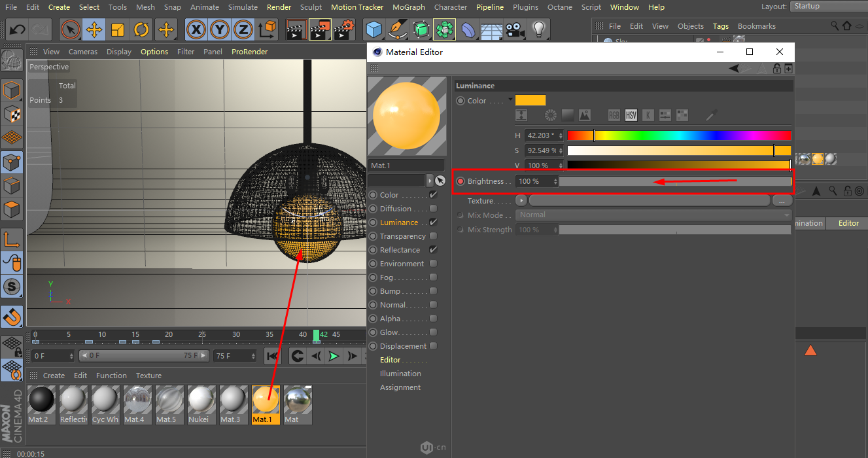Click the Hue rainbow slider

tap(679, 135)
